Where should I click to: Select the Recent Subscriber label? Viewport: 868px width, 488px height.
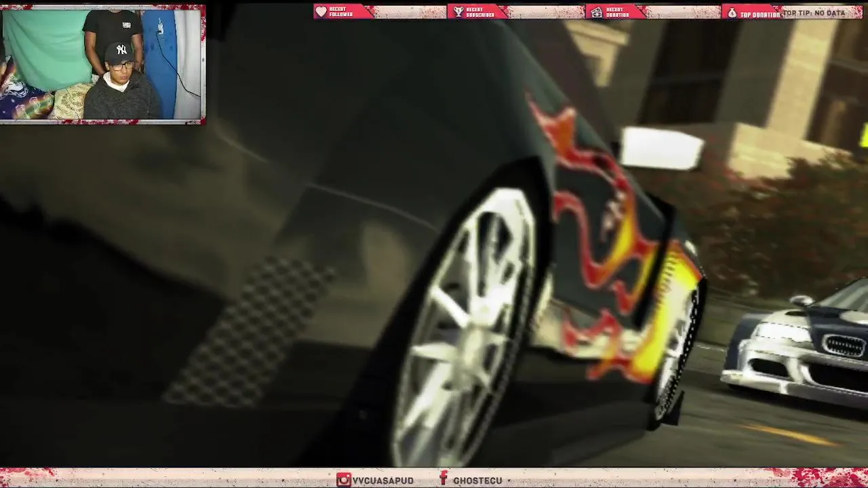(480, 12)
